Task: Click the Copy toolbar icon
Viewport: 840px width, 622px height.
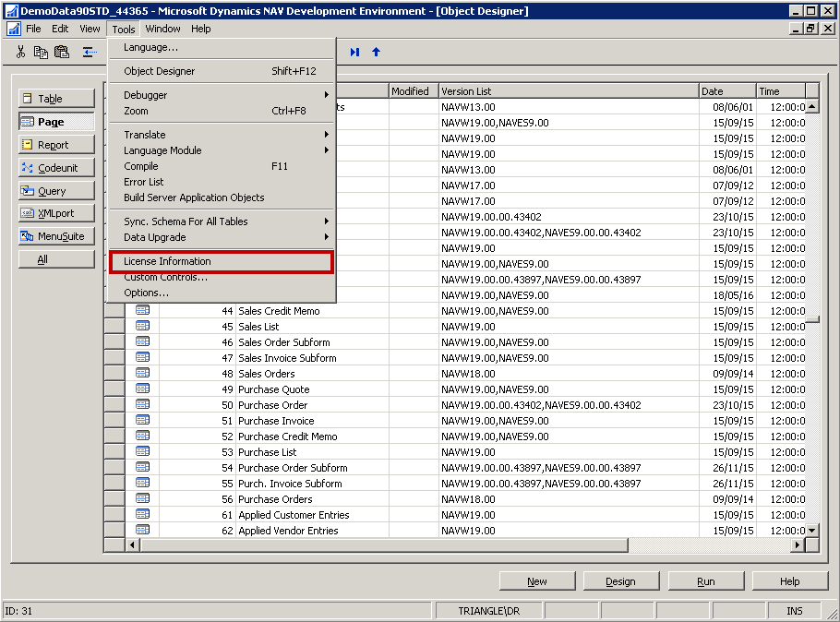Action: pyautogui.click(x=41, y=53)
